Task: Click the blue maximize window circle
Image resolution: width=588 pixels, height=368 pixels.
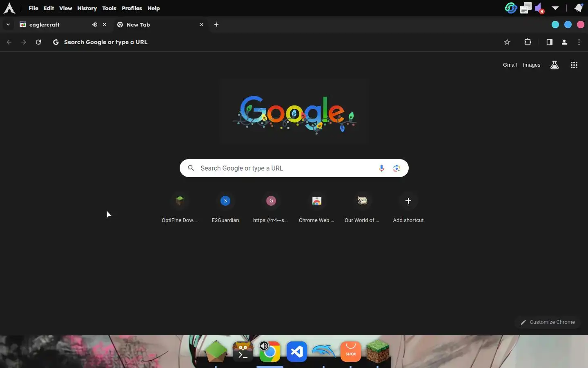Action: coord(568,25)
